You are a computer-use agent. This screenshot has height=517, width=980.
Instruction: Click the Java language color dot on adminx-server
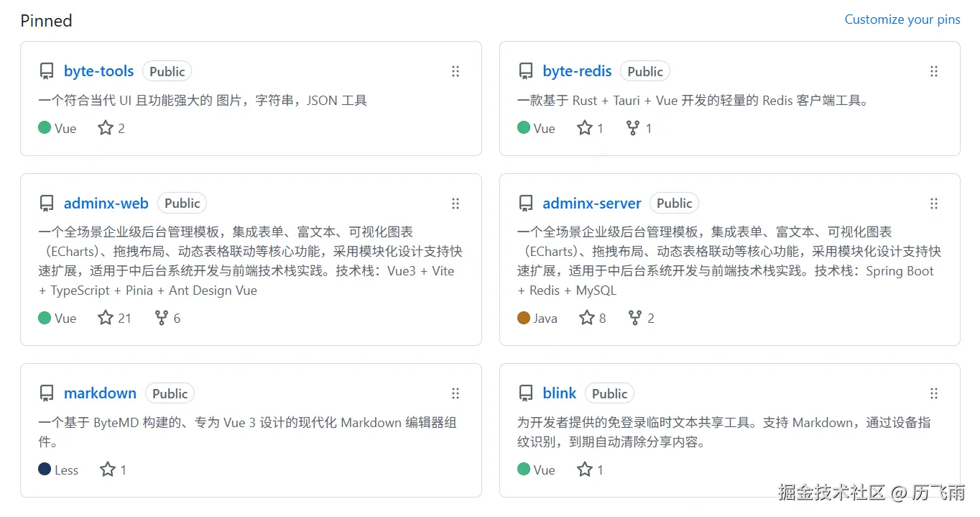point(524,317)
